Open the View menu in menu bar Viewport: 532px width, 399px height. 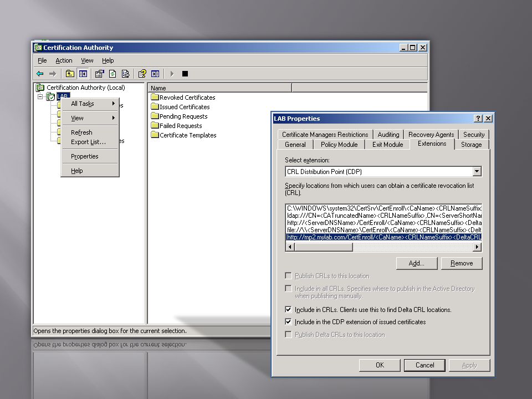(x=87, y=60)
